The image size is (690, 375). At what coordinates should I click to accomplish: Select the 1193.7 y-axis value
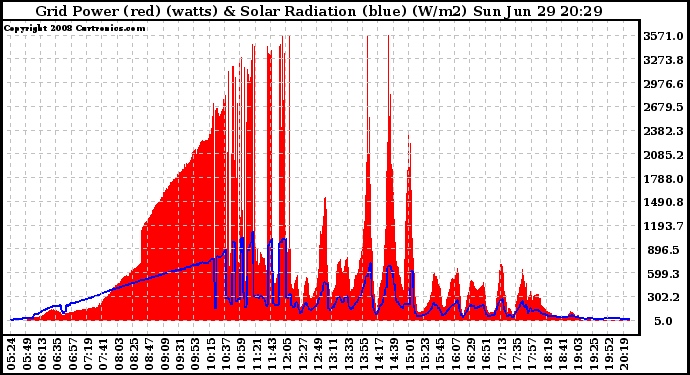[x=663, y=226]
